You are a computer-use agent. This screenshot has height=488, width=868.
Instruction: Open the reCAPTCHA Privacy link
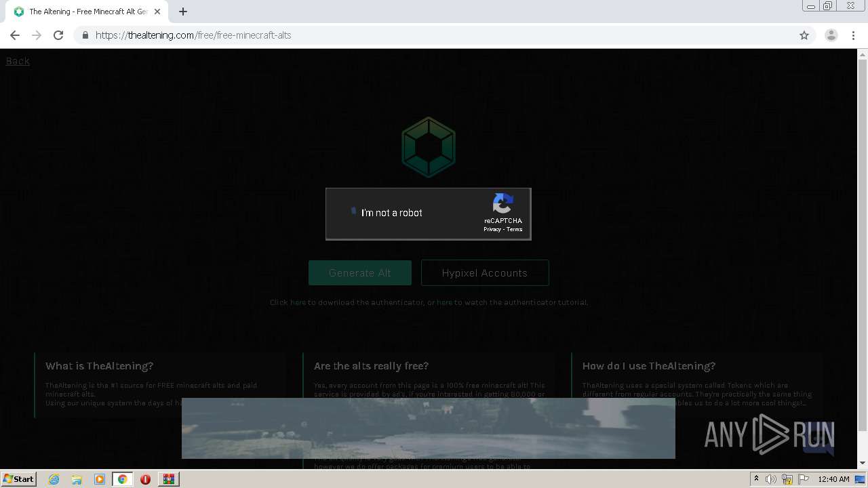(x=492, y=229)
